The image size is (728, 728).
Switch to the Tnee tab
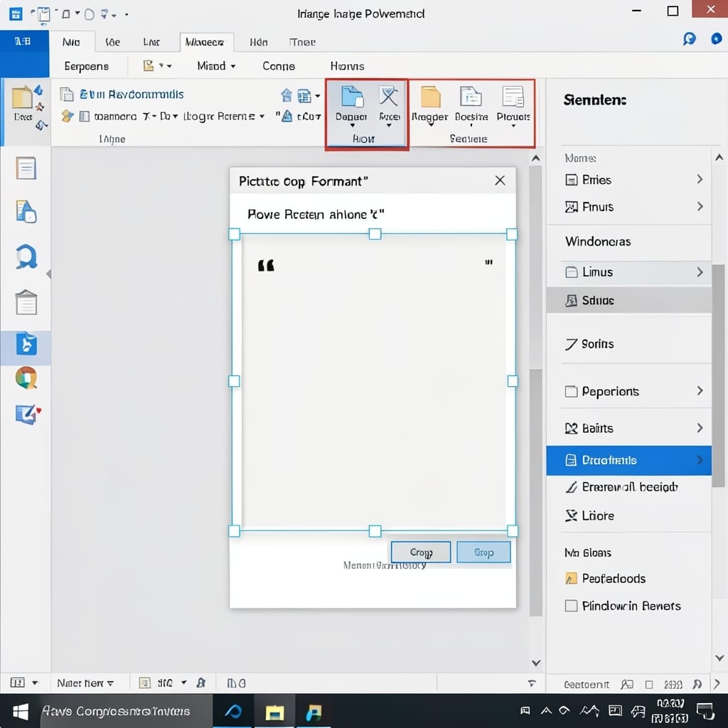[302, 42]
